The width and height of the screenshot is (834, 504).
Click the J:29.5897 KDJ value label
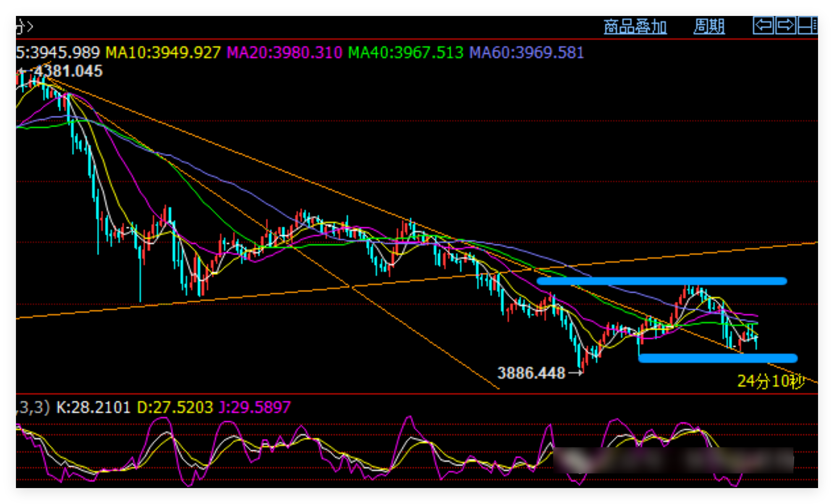tap(254, 407)
